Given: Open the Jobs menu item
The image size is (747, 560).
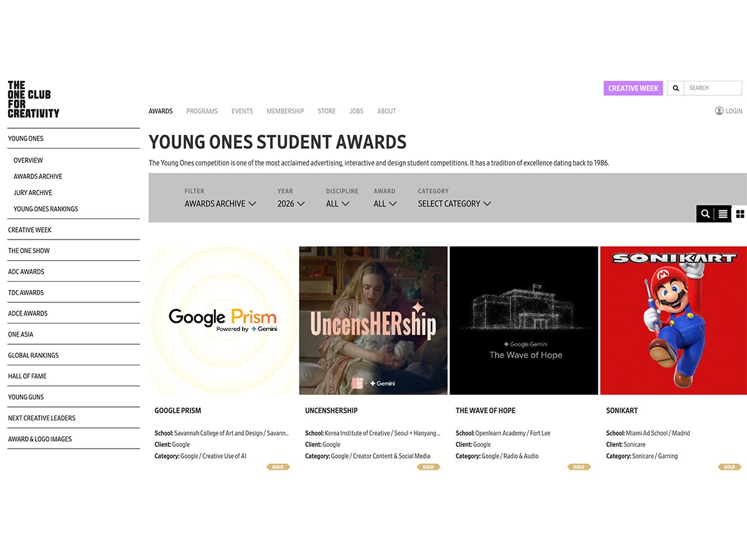Looking at the screenshot, I should pyautogui.click(x=356, y=111).
